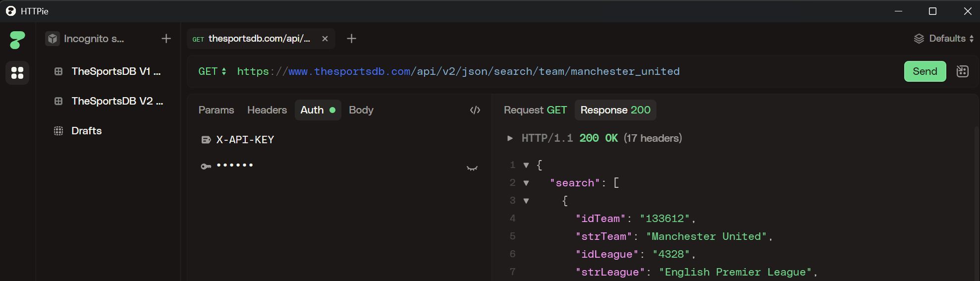Click the request URL input field
This screenshot has height=281, width=980.
(545, 71)
